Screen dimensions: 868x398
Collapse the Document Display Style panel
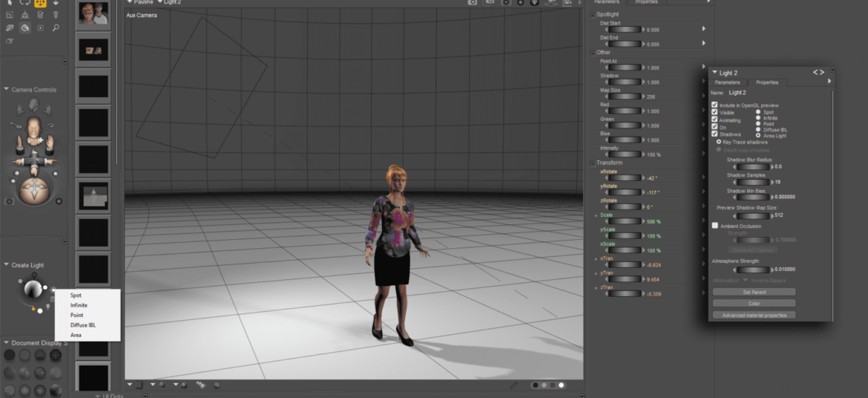7,342
